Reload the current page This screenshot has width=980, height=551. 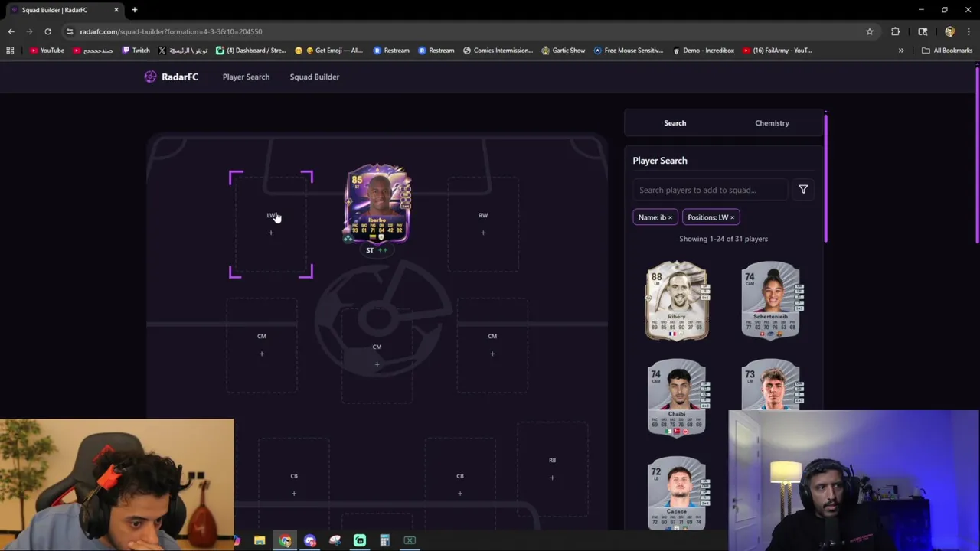click(x=47, y=31)
